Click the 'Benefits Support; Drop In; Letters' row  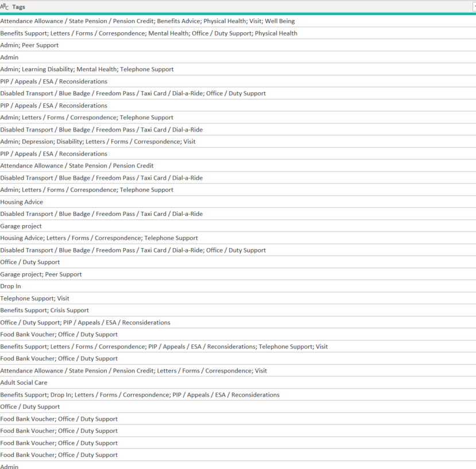(238, 394)
